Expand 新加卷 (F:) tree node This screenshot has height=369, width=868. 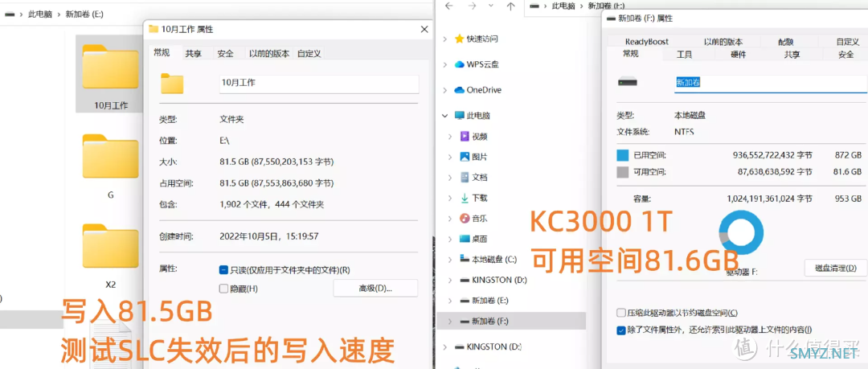point(451,321)
